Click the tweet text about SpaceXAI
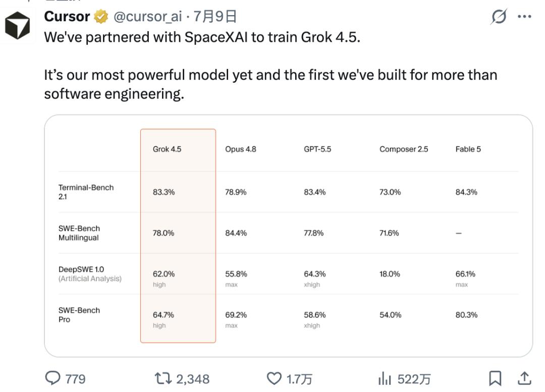545x392 pixels. pyautogui.click(x=202, y=37)
